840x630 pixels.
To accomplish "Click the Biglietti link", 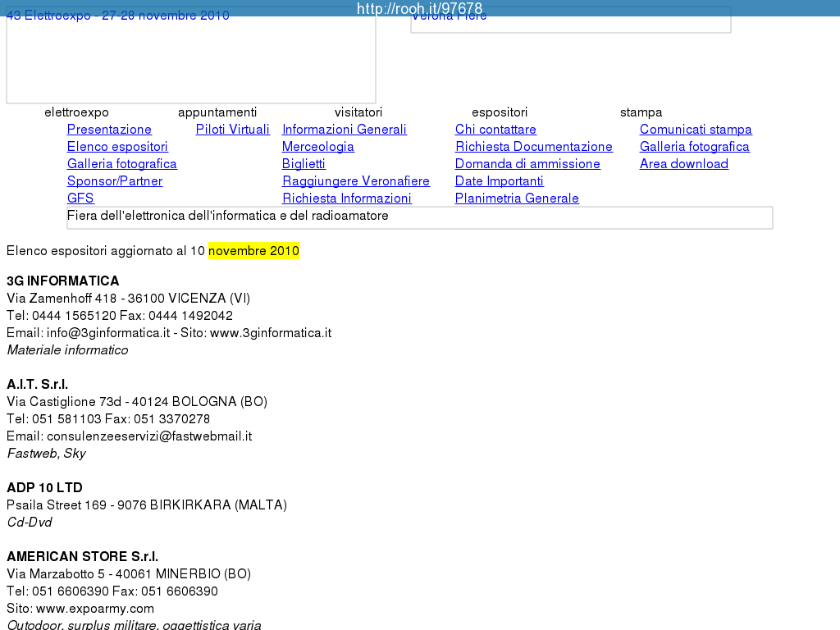I will point(304,164).
